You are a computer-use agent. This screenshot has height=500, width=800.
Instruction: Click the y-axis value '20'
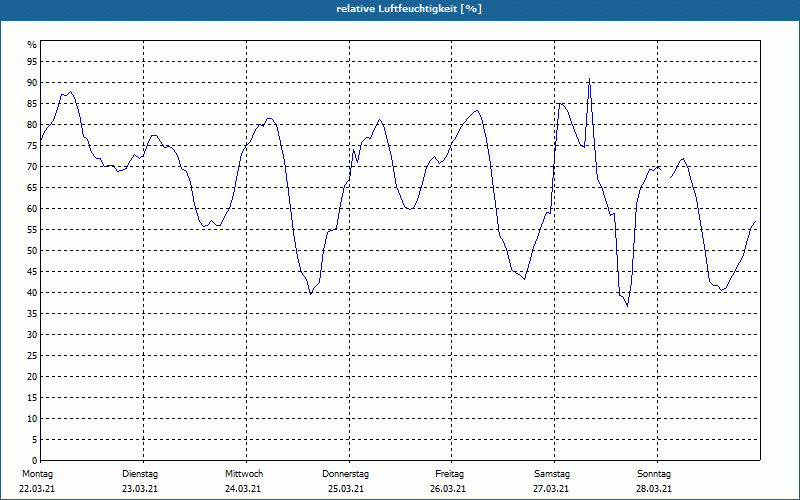click(x=32, y=377)
